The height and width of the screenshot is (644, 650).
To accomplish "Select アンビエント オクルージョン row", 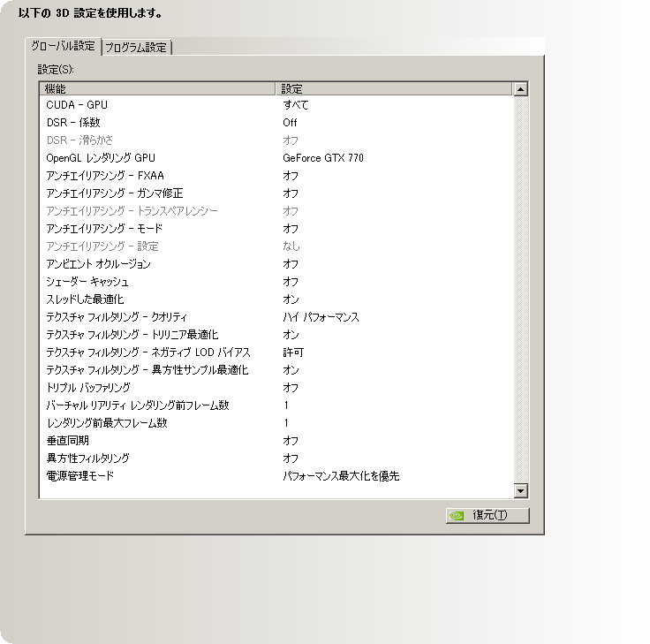I will [276, 264].
